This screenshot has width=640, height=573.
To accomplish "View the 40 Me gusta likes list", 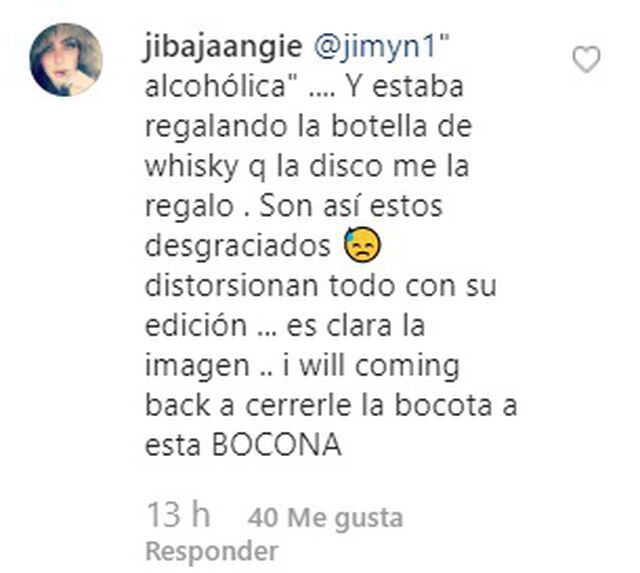I will (325, 518).
